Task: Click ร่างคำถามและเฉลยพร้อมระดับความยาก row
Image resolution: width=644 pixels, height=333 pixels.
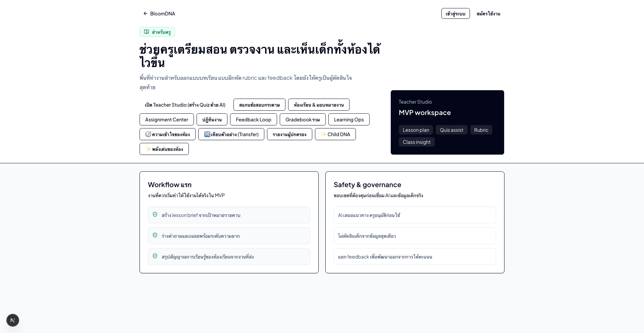Action: point(229,236)
